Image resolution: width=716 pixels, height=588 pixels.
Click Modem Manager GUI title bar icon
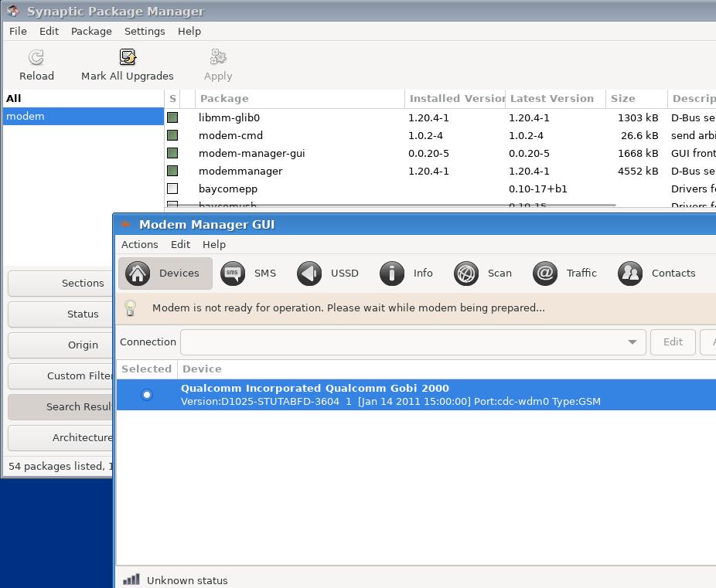(x=125, y=224)
